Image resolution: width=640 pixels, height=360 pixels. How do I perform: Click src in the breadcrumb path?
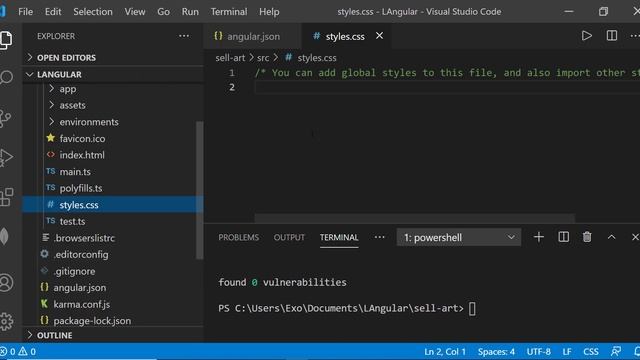click(x=263, y=58)
